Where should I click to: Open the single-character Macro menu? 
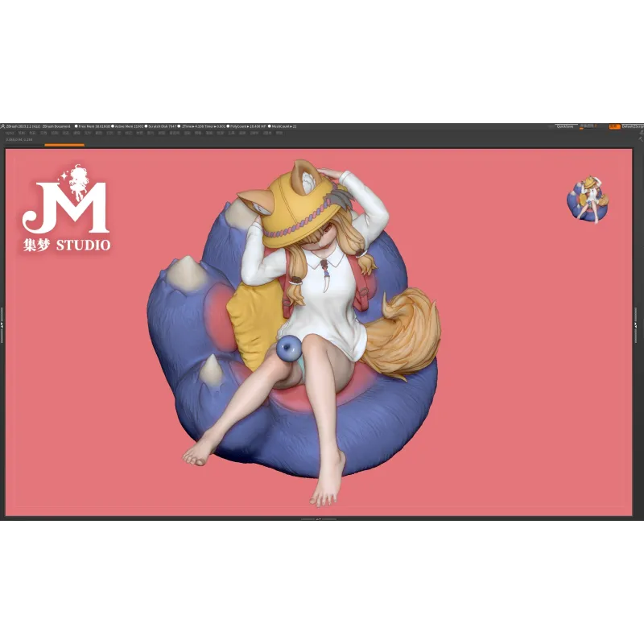(119, 133)
